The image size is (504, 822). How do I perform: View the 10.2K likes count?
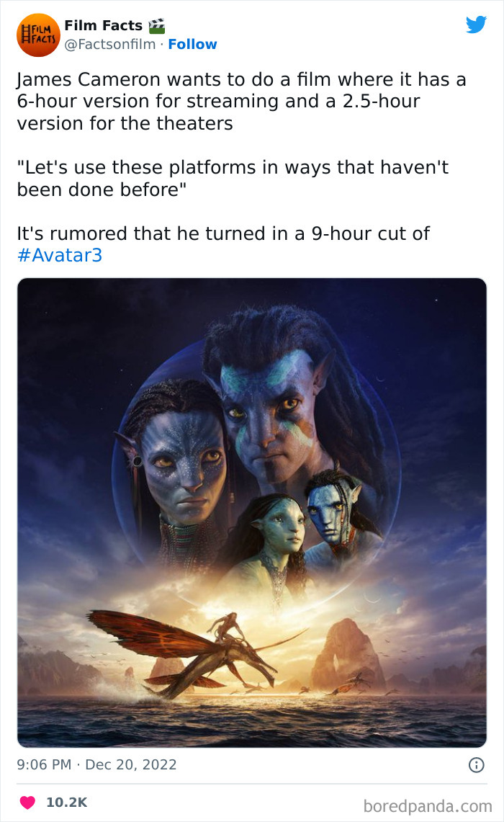(x=66, y=802)
